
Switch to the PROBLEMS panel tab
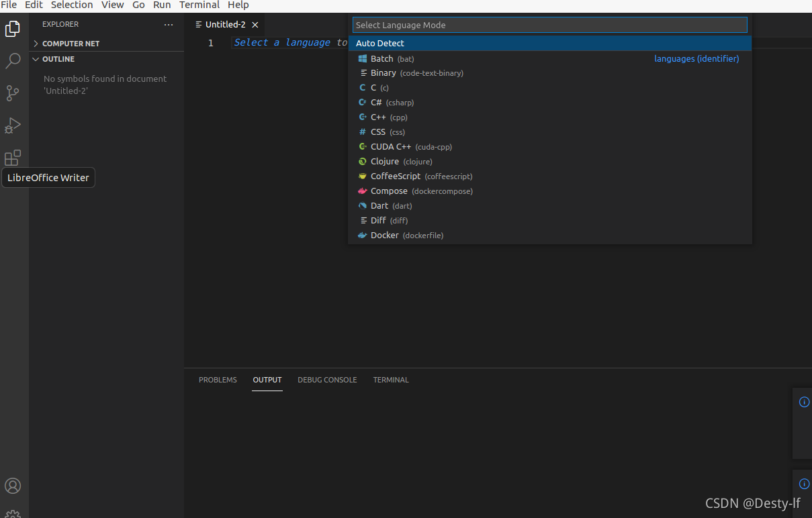click(218, 380)
